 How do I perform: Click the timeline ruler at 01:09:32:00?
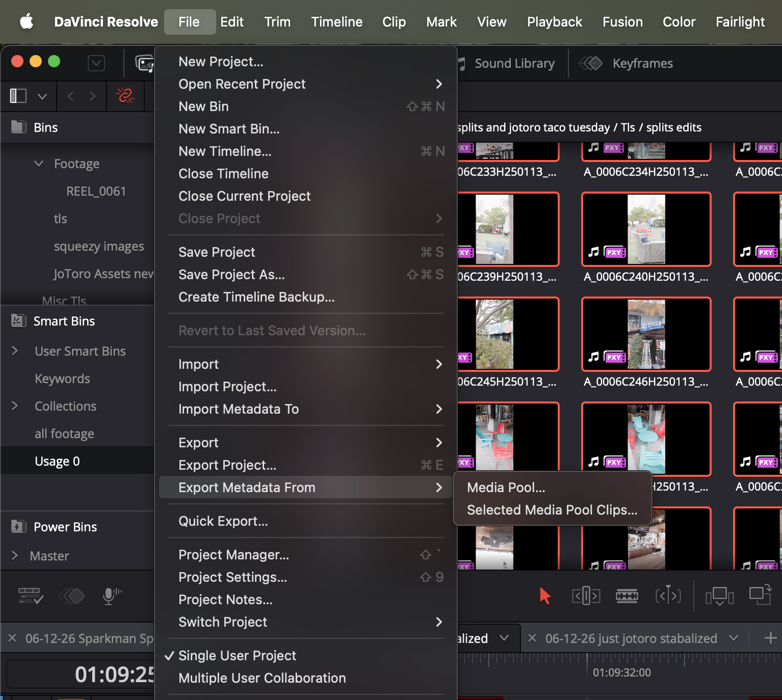[x=621, y=672]
